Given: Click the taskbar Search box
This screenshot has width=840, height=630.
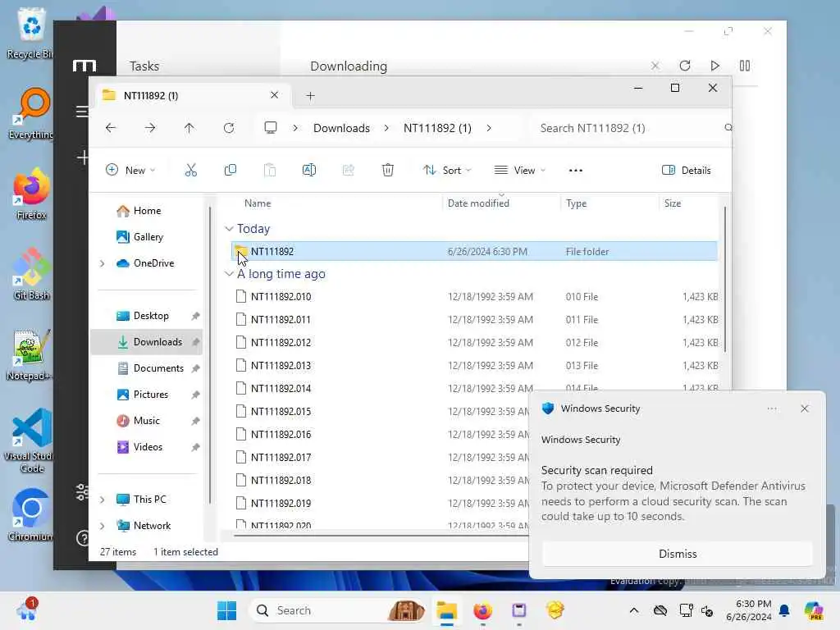Looking at the screenshot, I should [x=339, y=610].
